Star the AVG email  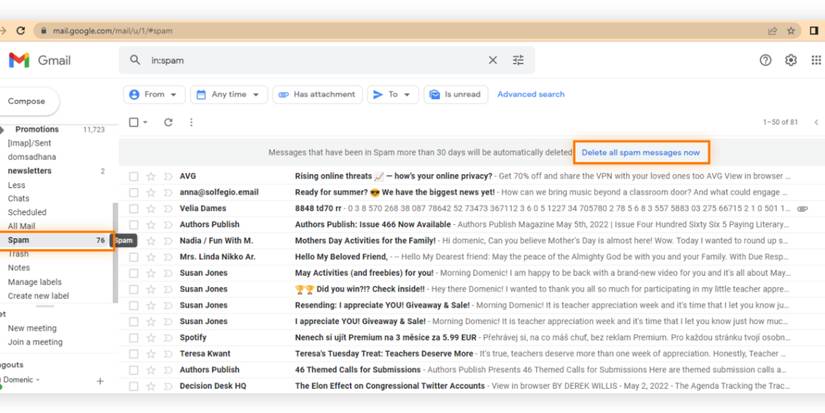(151, 176)
